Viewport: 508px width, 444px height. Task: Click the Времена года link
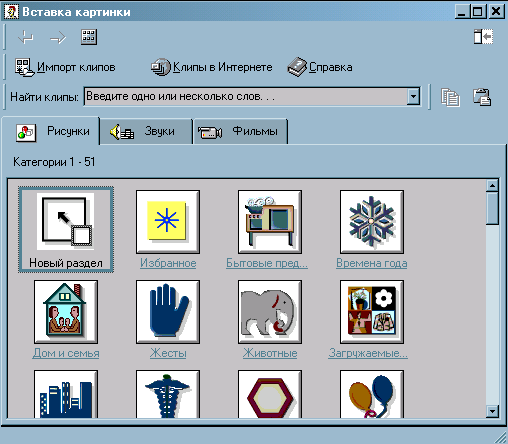[x=372, y=263]
